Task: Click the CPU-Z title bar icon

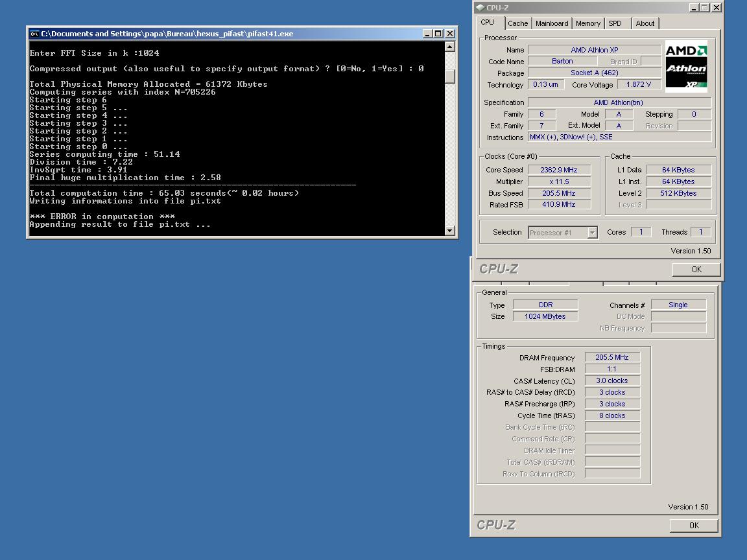Action: click(x=480, y=8)
